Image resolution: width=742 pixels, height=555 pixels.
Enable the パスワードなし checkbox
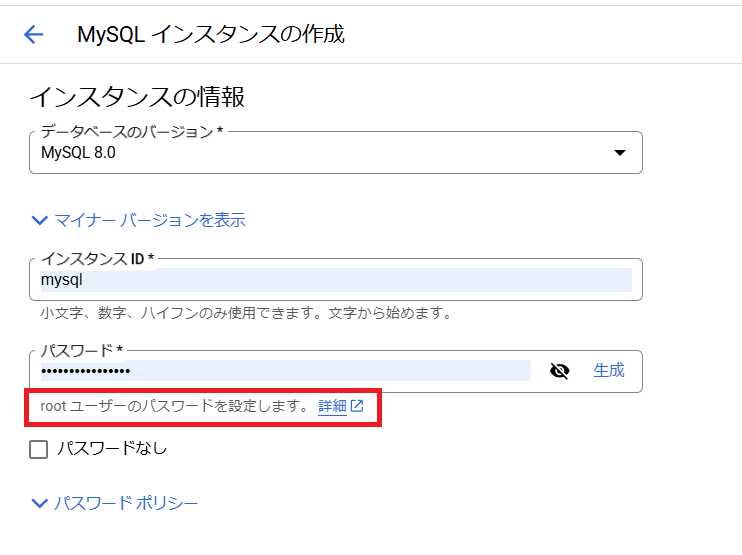(38, 449)
